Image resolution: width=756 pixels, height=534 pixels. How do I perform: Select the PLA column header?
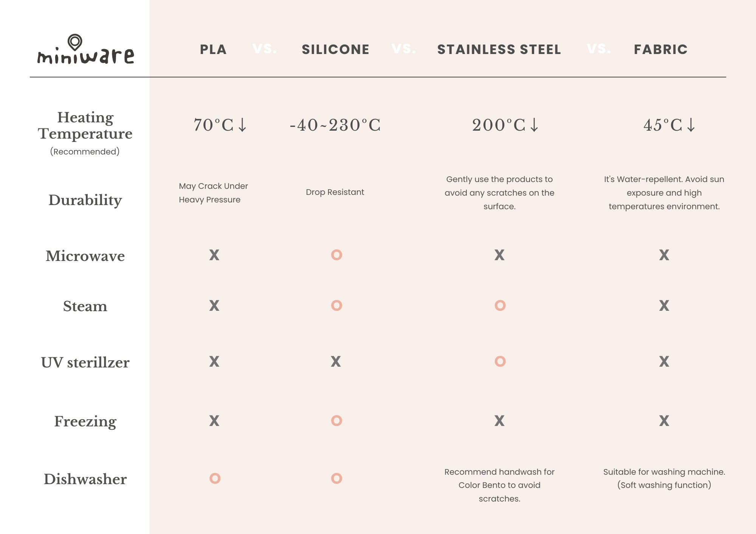[213, 49]
